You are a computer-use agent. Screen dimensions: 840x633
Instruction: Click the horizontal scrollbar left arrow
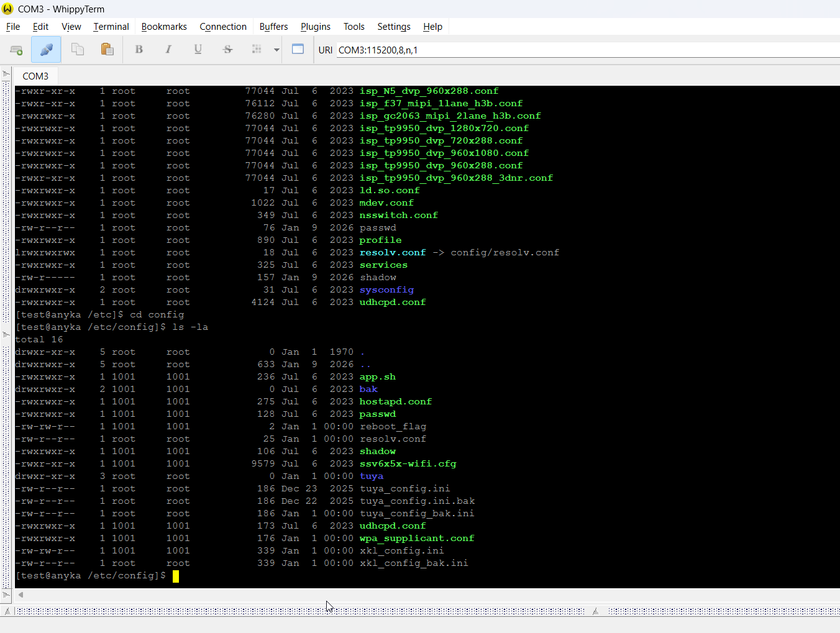click(21, 594)
